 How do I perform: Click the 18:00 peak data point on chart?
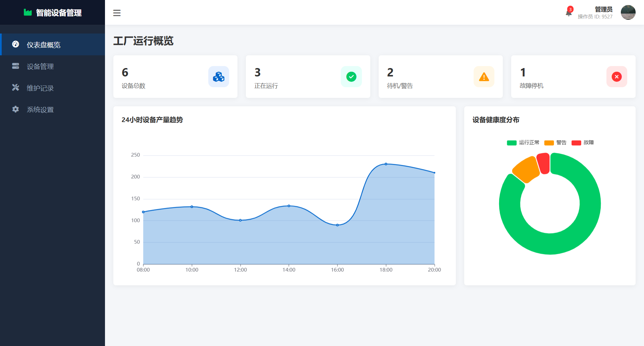[x=386, y=164]
